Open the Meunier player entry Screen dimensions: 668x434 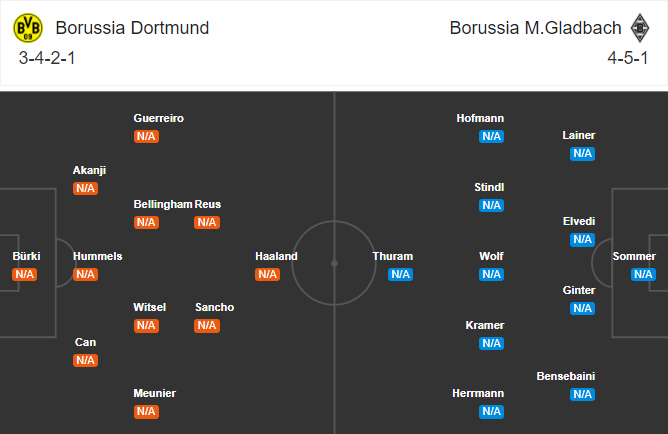[x=154, y=393]
